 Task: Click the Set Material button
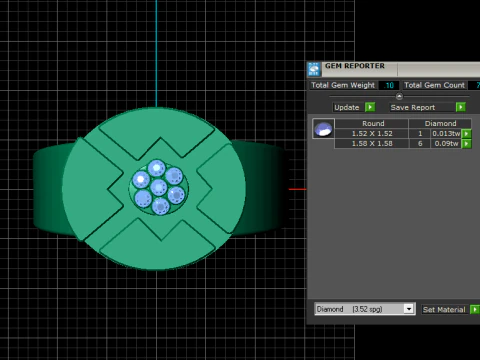pyautogui.click(x=444, y=309)
